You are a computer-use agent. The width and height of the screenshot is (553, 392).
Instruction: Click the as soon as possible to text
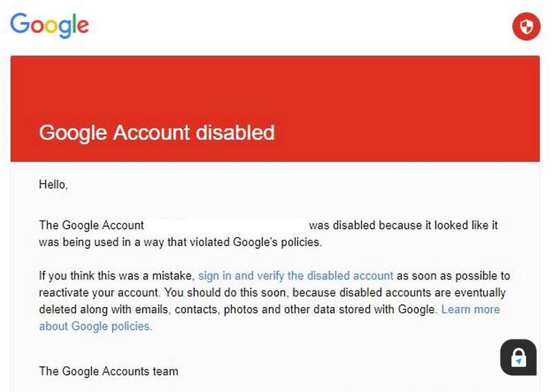[453, 276]
